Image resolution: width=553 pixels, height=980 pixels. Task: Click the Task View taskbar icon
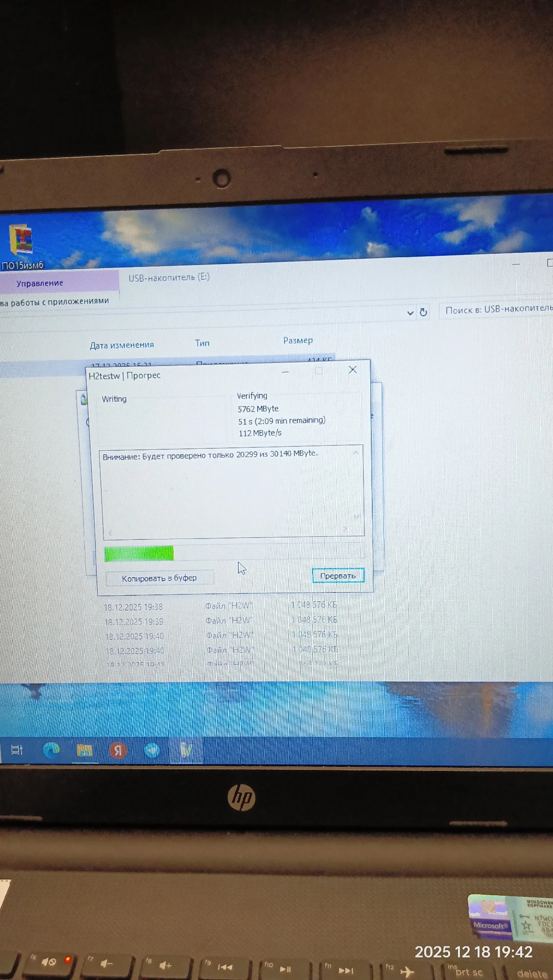(x=17, y=750)
